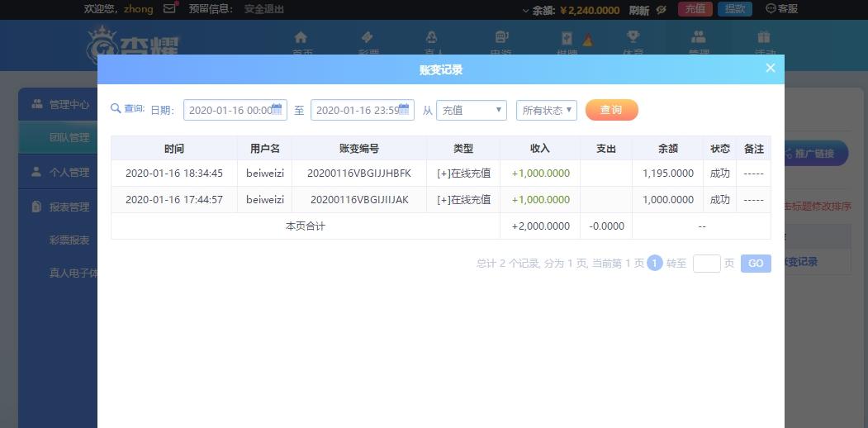Screen dimensions: 868x428
Task: Open the sports trophy icon tab
Action: coord(633,37)
